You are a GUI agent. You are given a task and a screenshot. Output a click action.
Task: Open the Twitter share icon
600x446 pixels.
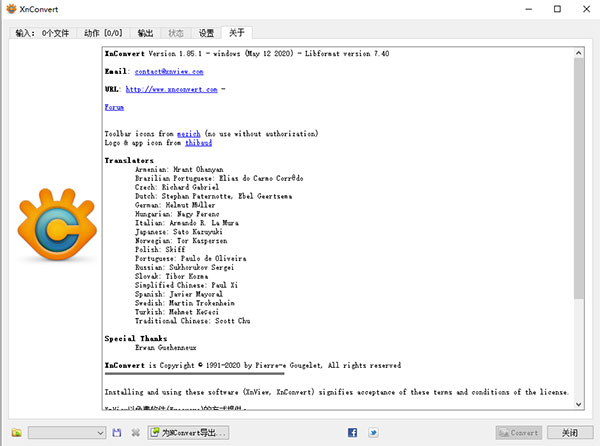pyautogui.click(x=373, y=433)
